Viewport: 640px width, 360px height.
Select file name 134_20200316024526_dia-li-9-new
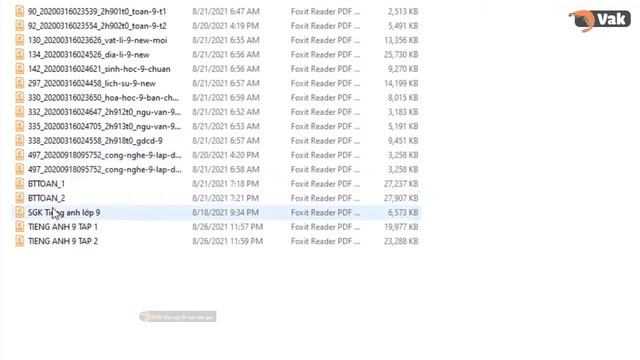tap(89, 54)
